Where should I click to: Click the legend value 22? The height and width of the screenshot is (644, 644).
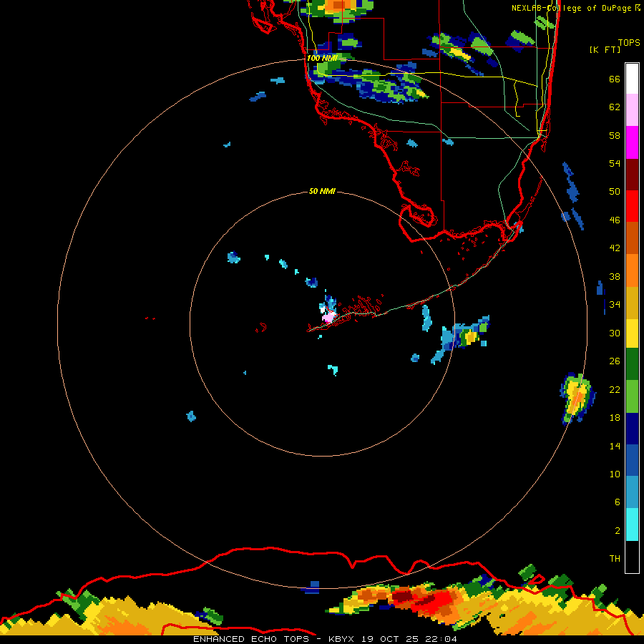615,389
